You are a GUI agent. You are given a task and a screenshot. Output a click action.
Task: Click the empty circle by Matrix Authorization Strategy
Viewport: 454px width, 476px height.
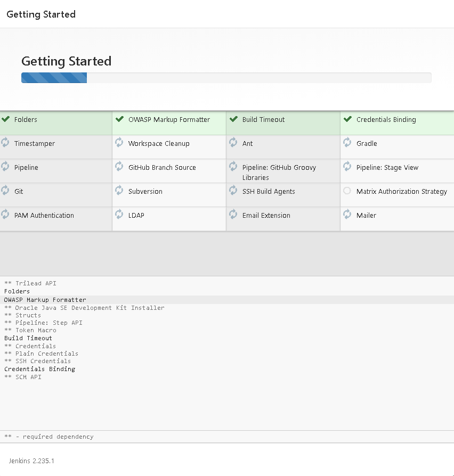coord(347,191)
